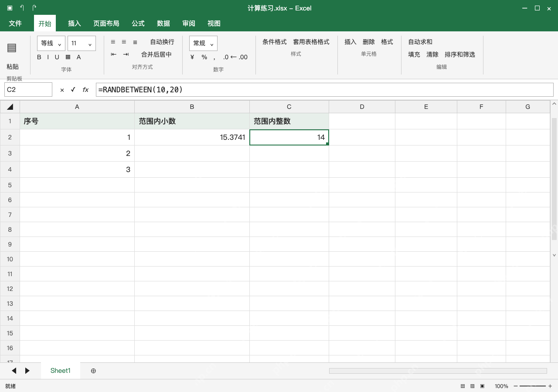558x392 pixels.
Task: Click the formula bar with RANDBETWEEN formula
Action: [x=324, y=90]
